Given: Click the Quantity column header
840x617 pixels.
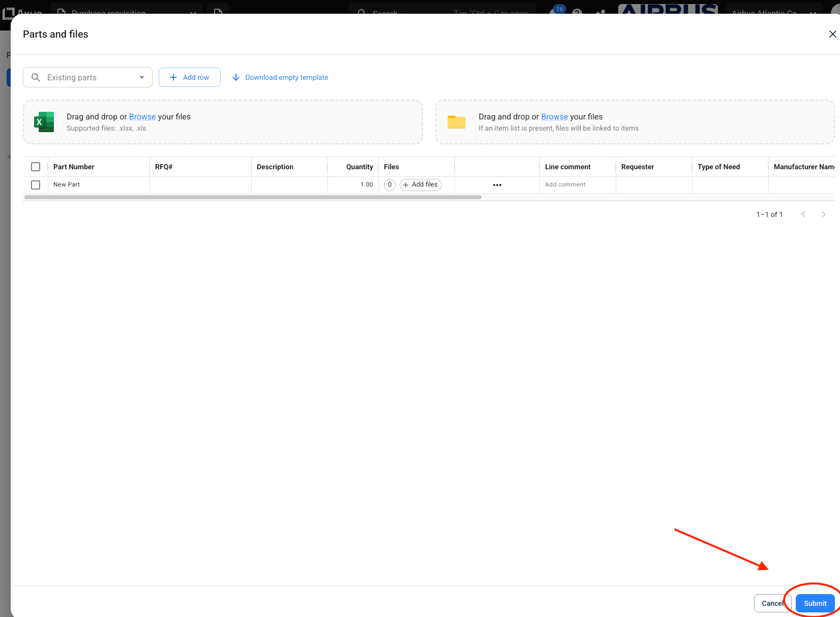Looking at the screenshot, I should tap(359, 167).
